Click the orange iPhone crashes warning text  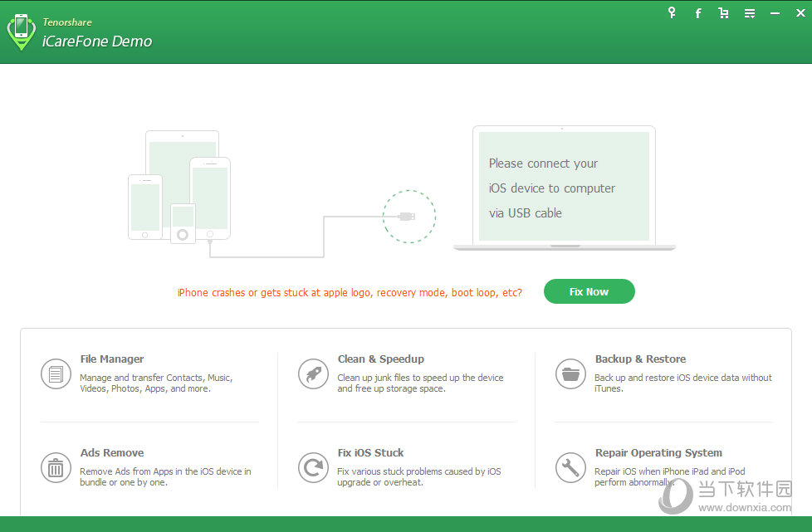tap(350, 293)
